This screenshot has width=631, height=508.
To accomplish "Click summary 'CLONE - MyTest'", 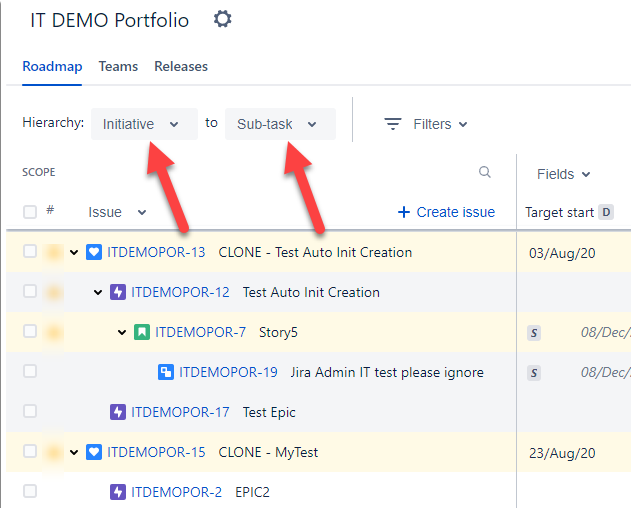I will point(268,452).
